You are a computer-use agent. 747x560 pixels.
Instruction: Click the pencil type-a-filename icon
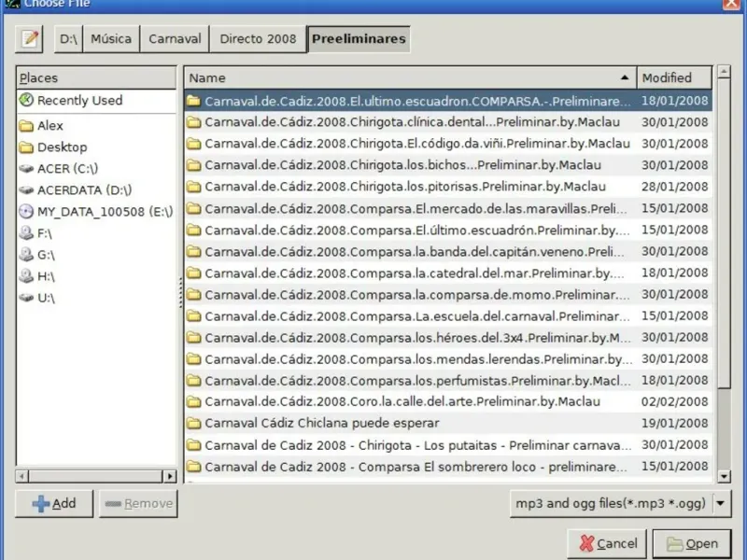coord(29,38)
